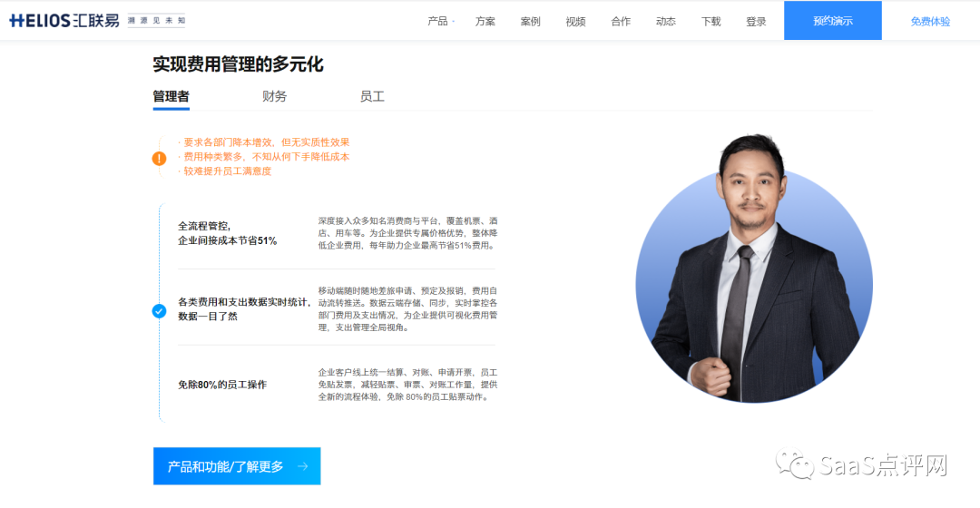Click the arrow on 产品和功能/了解更多 button

click(x=302, y=466)
